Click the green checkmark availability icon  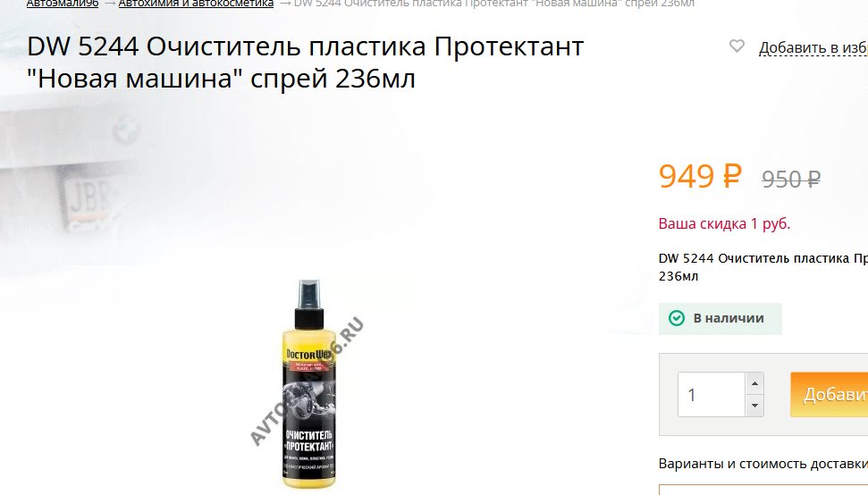(677, 318)
